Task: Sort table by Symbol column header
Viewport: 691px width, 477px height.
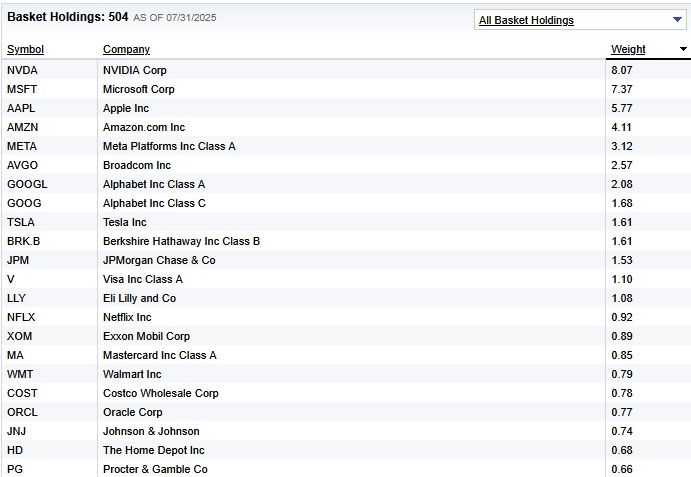Action: 26,49
